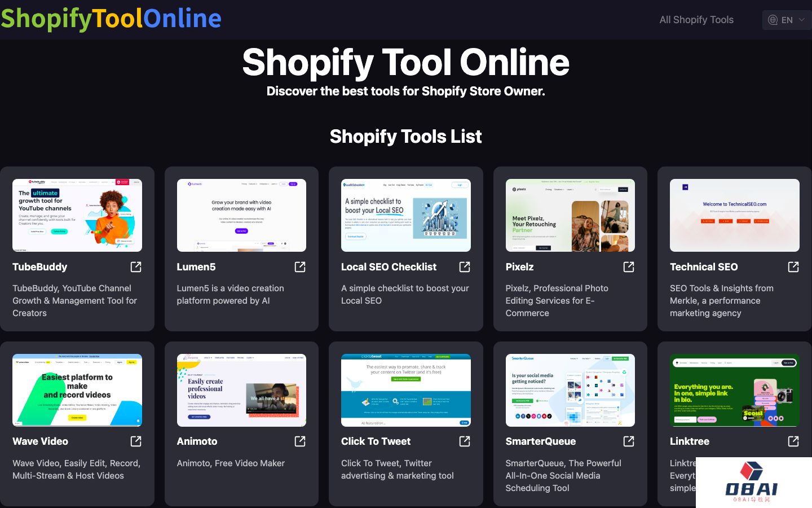Click the 'Shopify Tools List' heading

406,136
